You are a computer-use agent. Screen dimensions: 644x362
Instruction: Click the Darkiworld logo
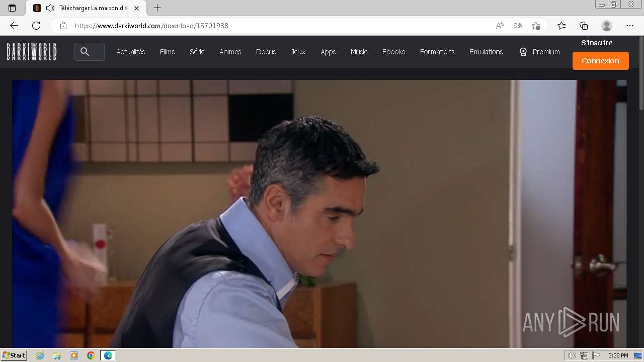pos(32,52)
